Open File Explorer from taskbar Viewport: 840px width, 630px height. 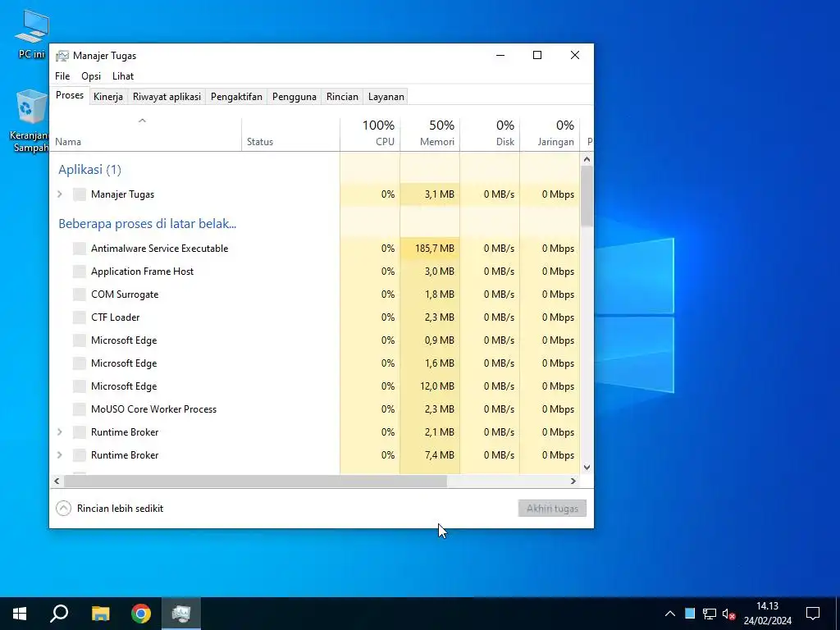point(100,614)
